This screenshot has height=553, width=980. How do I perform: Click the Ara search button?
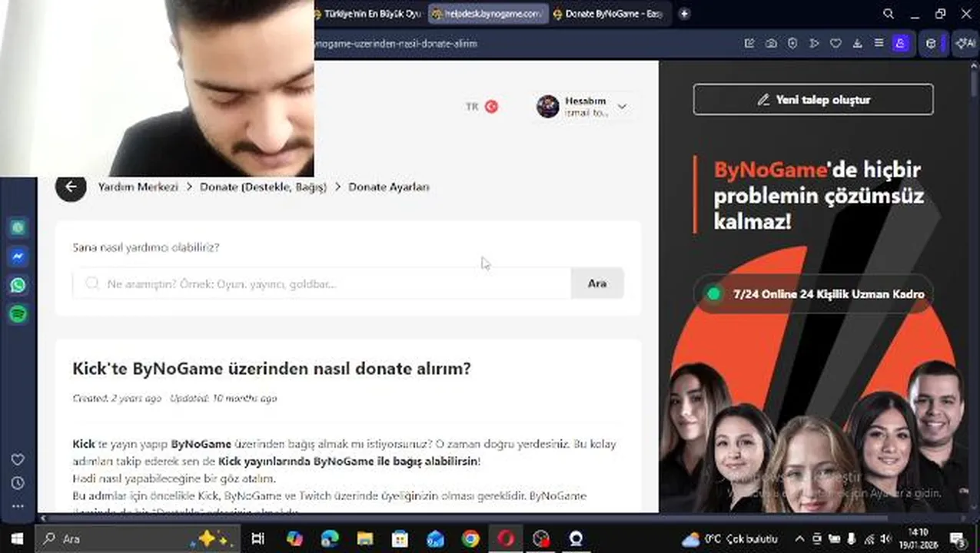coord(597,283)
